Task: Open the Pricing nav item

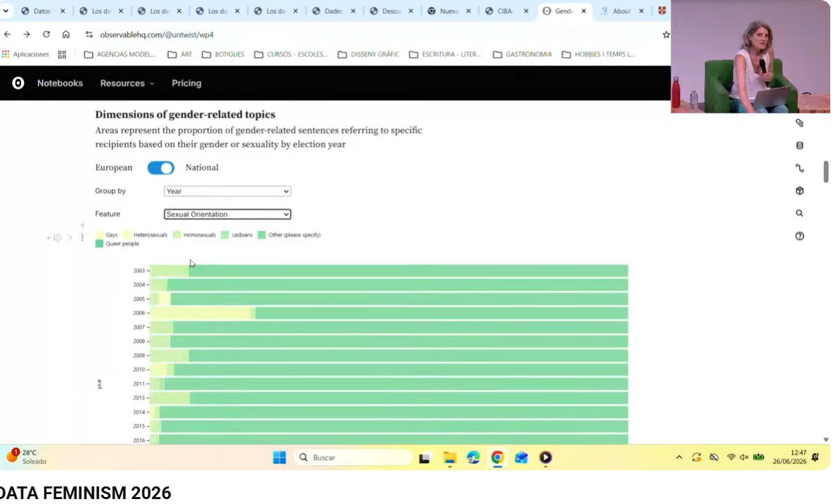Action: point(186,84)
